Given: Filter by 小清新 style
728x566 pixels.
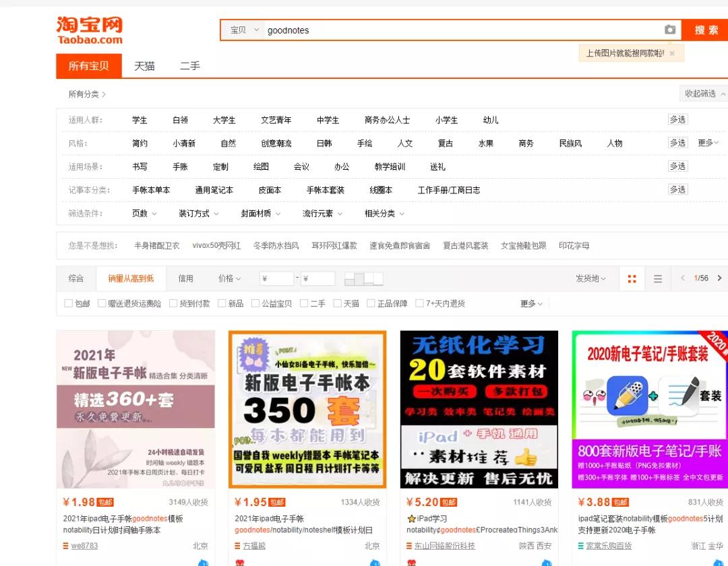Looking at the screenshot, I should click(184, 144).
